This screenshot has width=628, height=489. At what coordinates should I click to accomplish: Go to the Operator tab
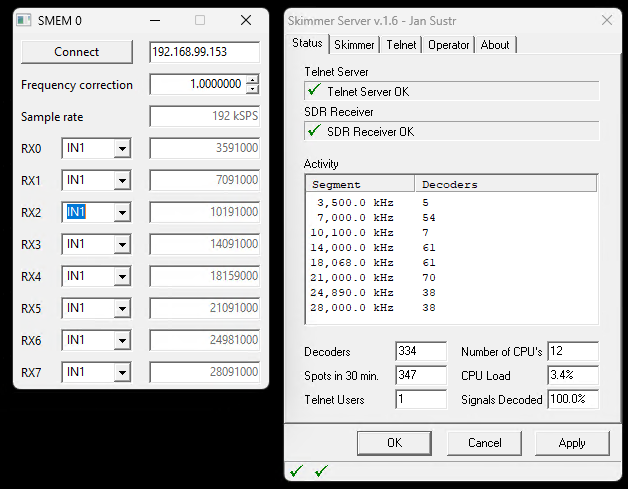(x=448, y=45)
